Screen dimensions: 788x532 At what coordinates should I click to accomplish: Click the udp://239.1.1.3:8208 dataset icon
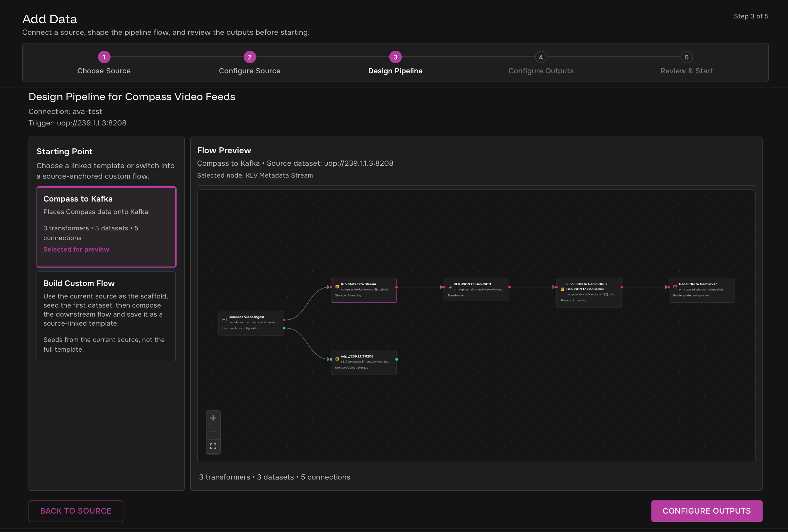(337, 359)
